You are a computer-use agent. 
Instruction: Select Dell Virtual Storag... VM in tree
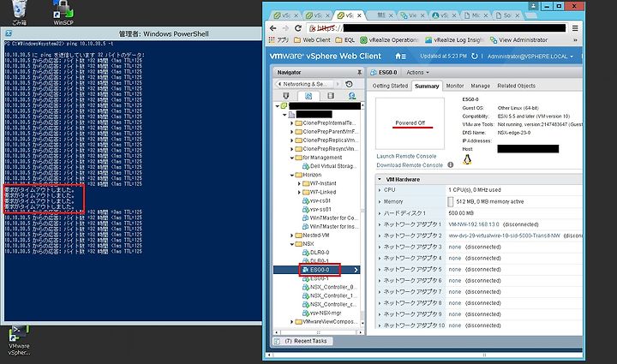pos(329,166)
